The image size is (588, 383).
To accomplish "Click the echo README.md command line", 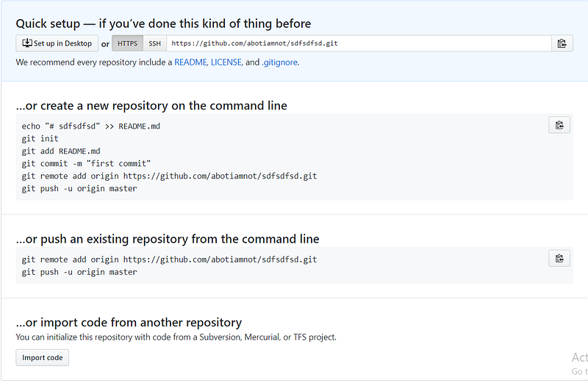I will pos(91,126).
